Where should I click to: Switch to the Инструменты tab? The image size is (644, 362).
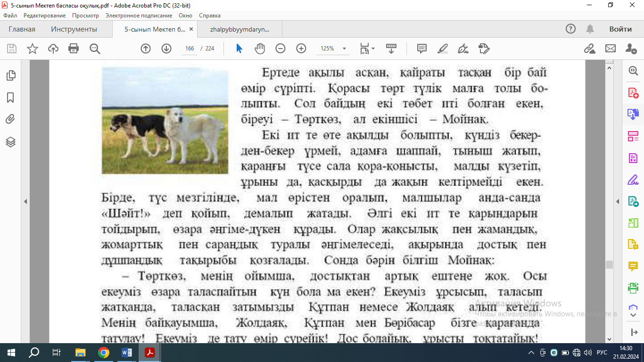[x=74, y=29]
